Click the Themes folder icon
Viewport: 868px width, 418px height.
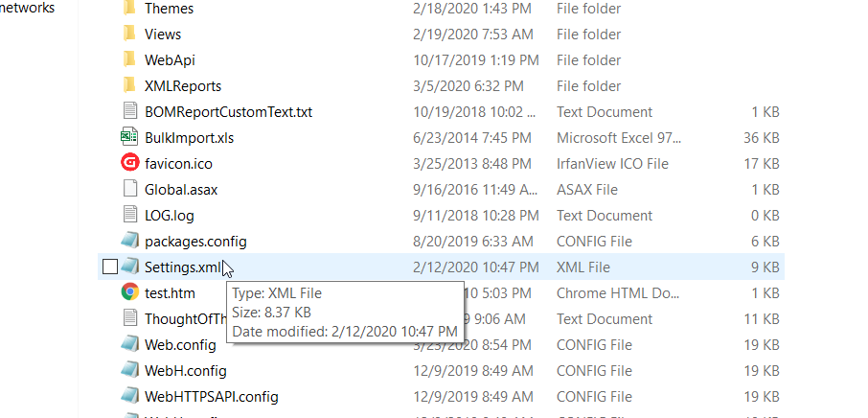[x=129, y=9]
